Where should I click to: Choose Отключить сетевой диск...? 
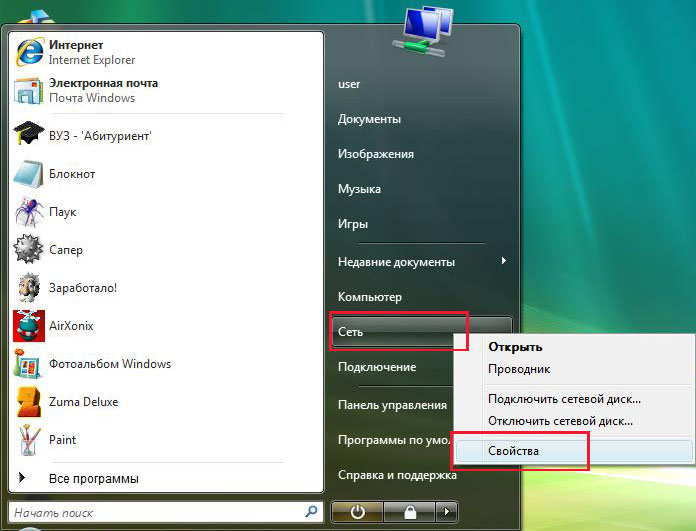click(x=560, y=420)
